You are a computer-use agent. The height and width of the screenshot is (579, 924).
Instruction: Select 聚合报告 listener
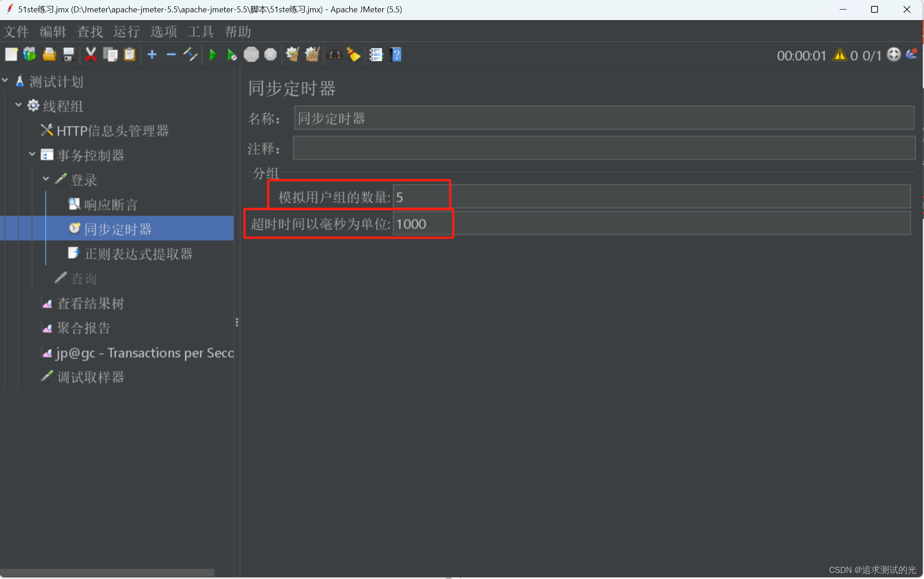[x=84, y=328]
